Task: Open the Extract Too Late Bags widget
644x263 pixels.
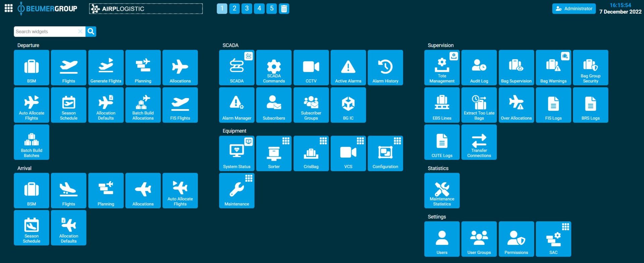Action: click(479, 105)
